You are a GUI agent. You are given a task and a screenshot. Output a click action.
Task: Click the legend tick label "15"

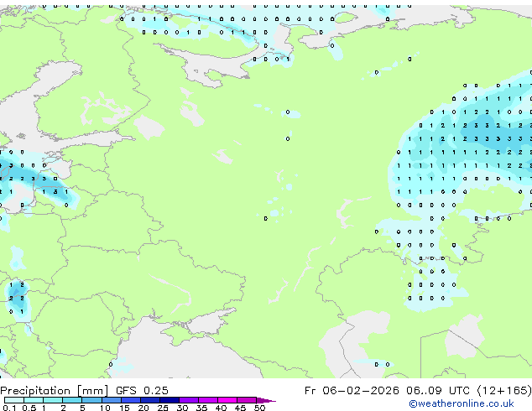click(x=124, y=408)
